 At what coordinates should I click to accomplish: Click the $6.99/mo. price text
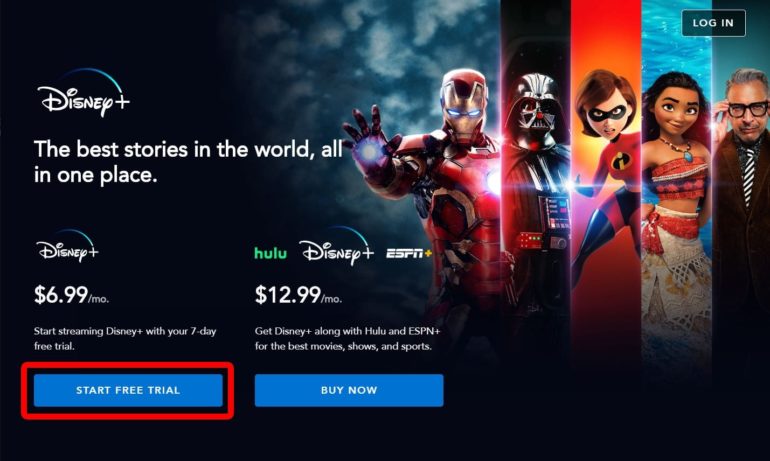(x=72, y=295)
